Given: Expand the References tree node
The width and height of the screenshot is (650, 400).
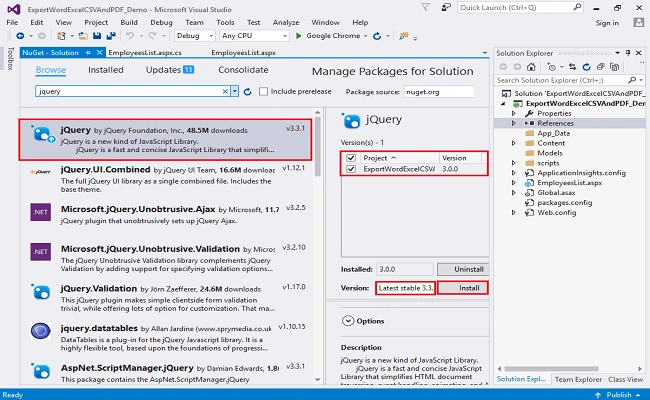Looking at the screenshot, I should [514, 124].
